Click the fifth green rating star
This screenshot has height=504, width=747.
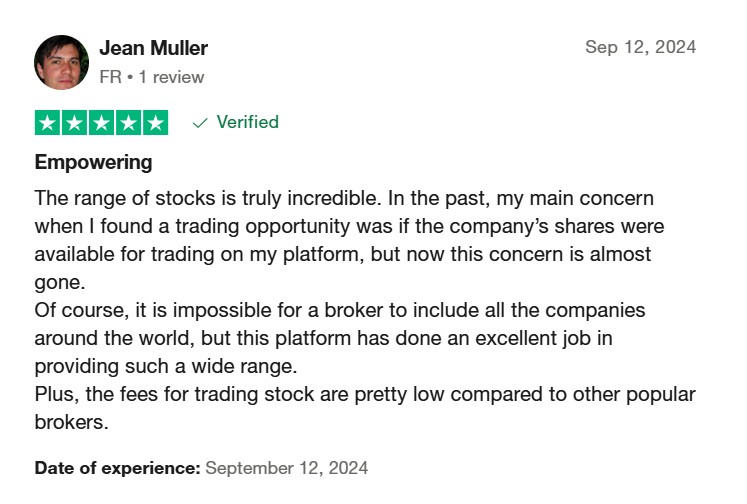coord(156,123)
